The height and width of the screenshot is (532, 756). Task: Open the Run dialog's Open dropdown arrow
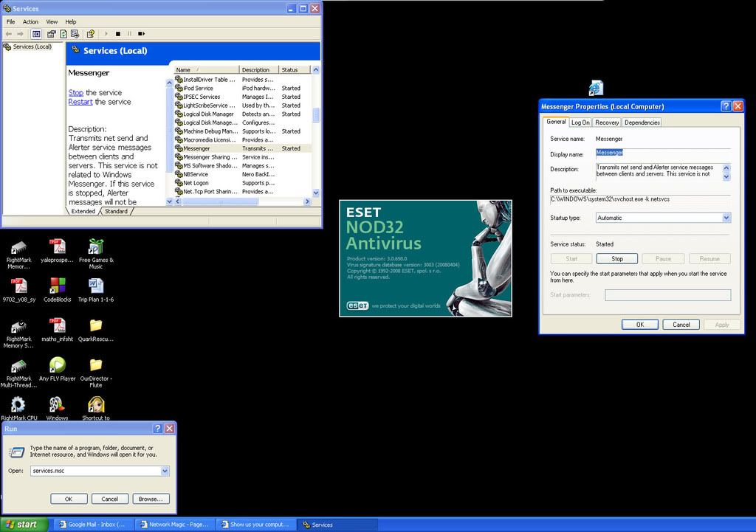(165, 471)
